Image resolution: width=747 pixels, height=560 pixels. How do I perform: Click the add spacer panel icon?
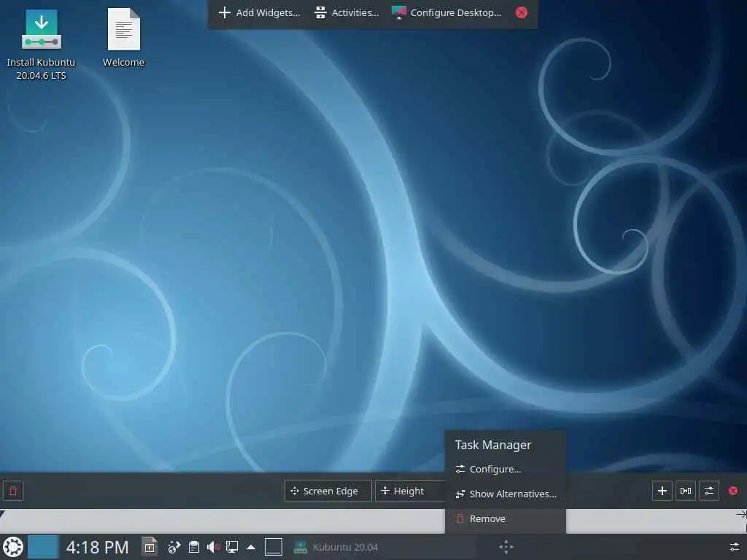[686, 491]
